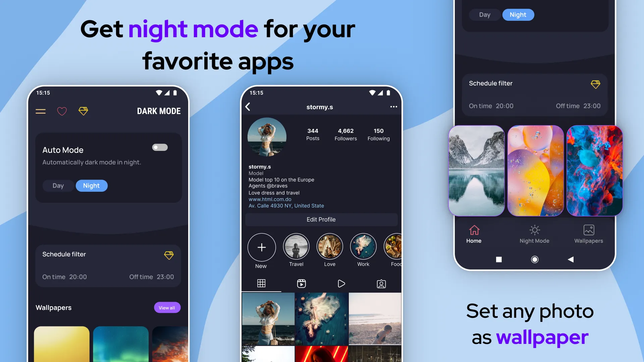Click the heart/favorites icon in Dark Mode
The image size is (644, 362).
(62, 111)
